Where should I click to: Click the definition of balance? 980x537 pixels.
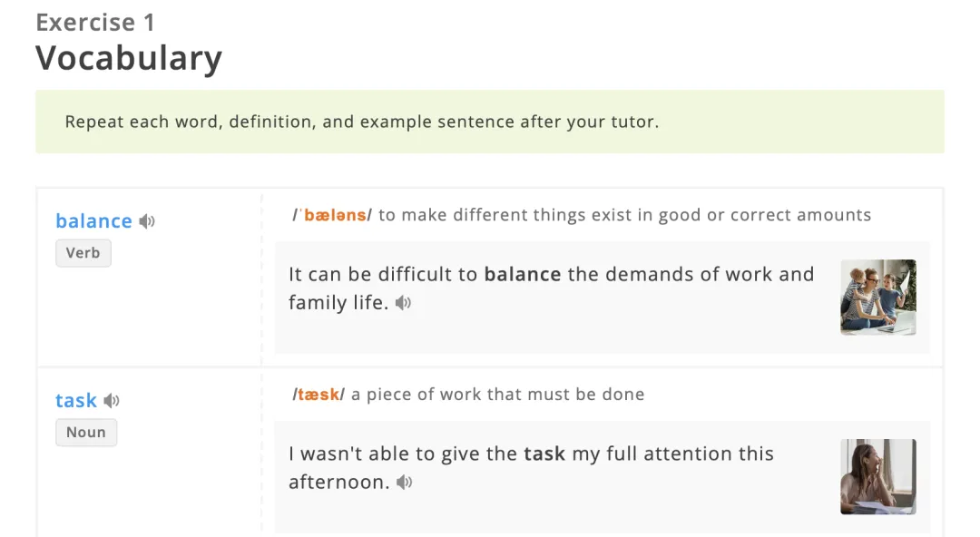pyautogui.click(x=624, y=215)
